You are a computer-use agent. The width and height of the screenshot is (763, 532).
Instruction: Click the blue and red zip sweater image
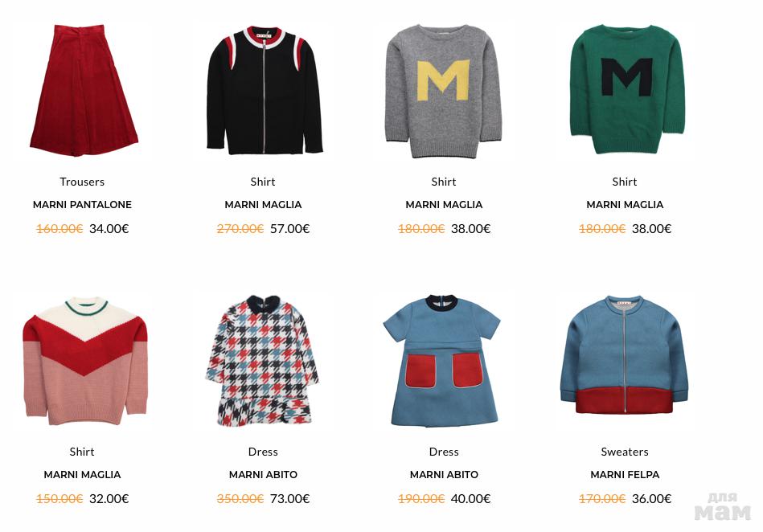pyautogui.click(x=625, y=355)
